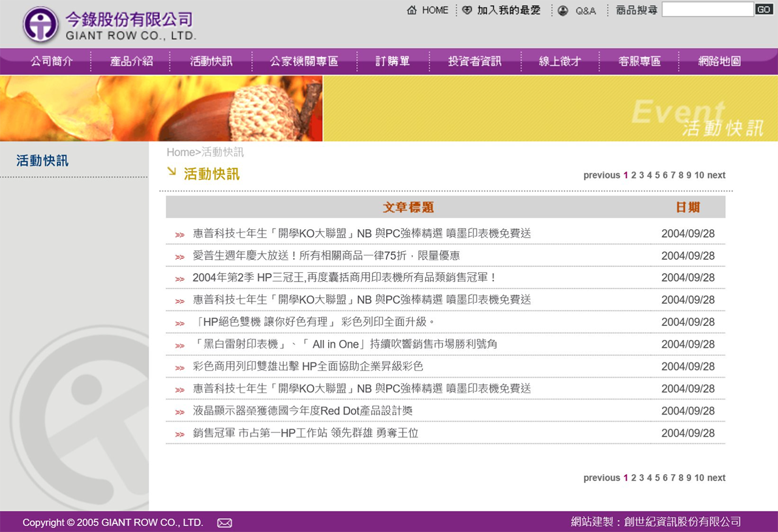Go to page 2 in top pagination
The width and height of the screenshot is (778, 532).
pyautogui.click(x=633, y=175)
